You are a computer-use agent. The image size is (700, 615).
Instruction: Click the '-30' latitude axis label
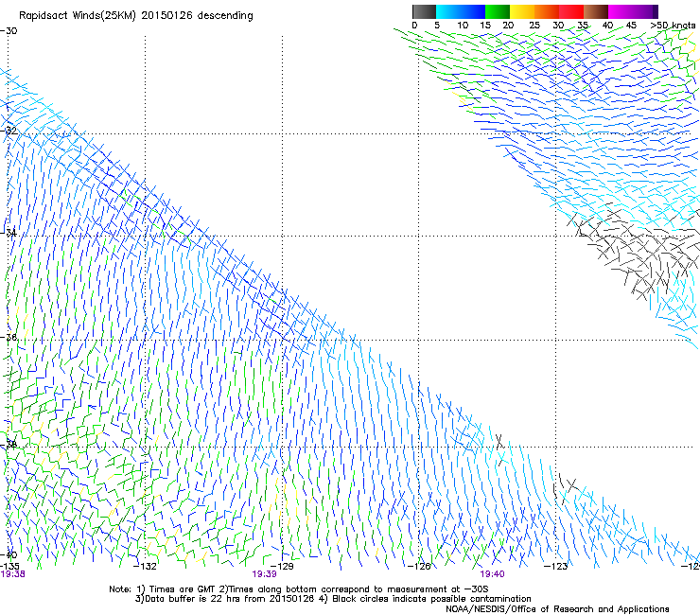point(9,31)
